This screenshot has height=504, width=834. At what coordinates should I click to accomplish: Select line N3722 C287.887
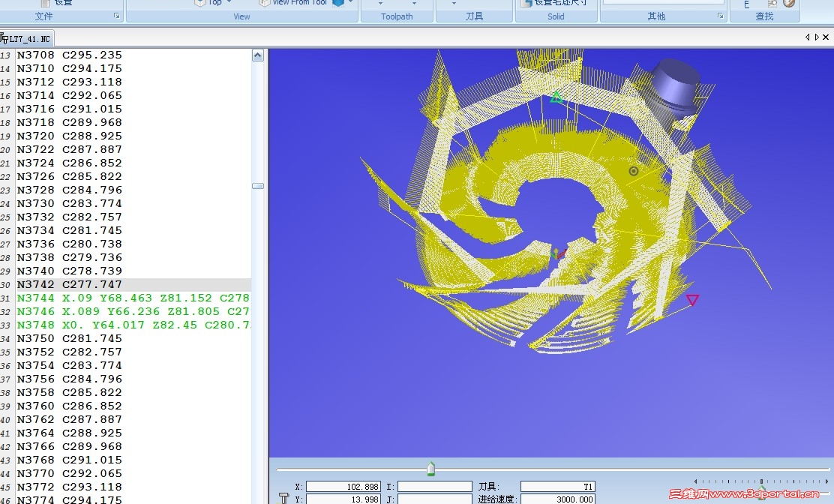tap(69, 149)
